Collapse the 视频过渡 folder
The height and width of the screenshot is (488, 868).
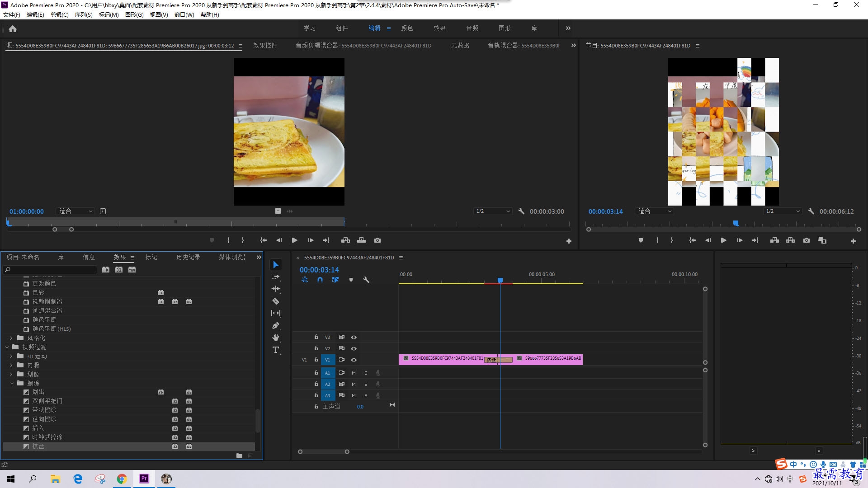pos(7,347)
